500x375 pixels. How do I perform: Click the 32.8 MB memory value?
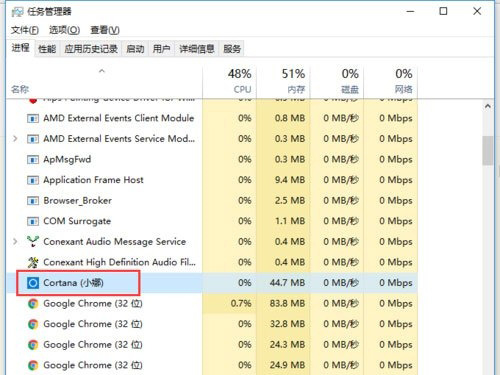[x=287, y=324]
